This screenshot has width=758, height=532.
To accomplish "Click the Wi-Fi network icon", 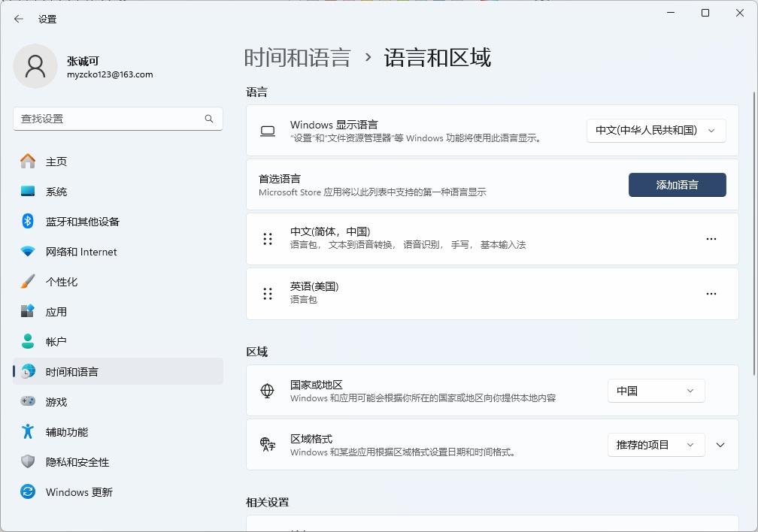I will 28,252.
